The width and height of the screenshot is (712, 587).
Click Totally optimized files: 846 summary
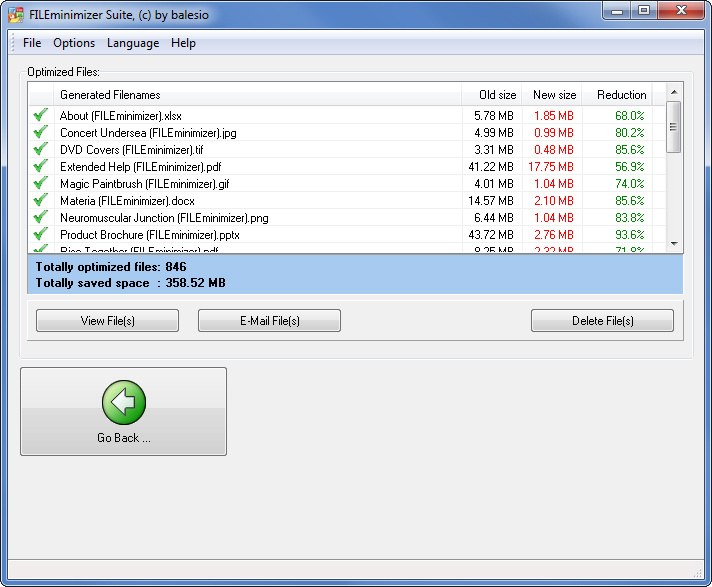111,266
